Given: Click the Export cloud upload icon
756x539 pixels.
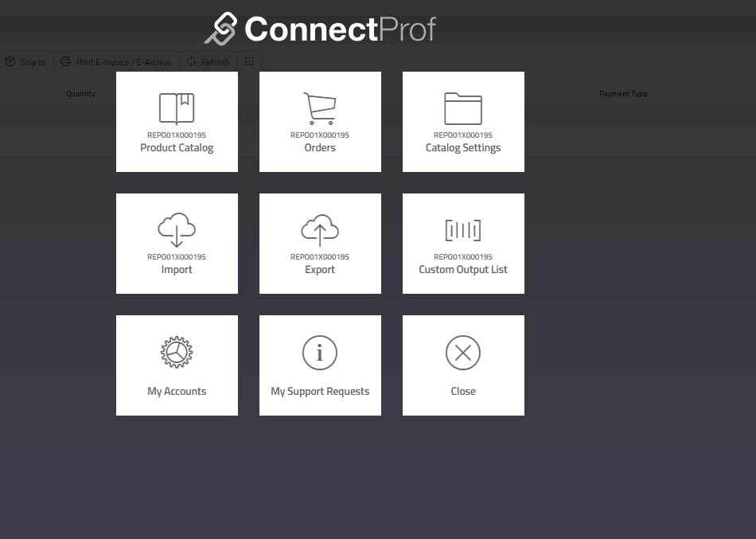Looking at the screenshot, I should point(320,231).
